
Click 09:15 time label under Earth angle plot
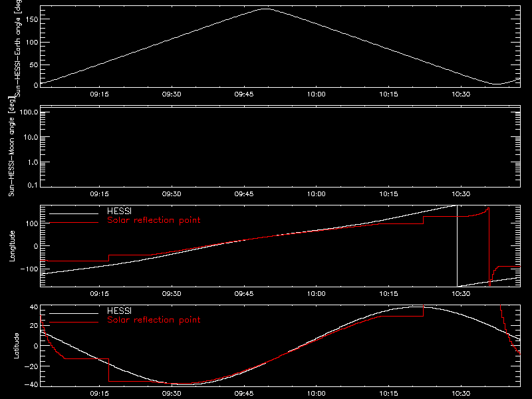(x=99, y=94)
